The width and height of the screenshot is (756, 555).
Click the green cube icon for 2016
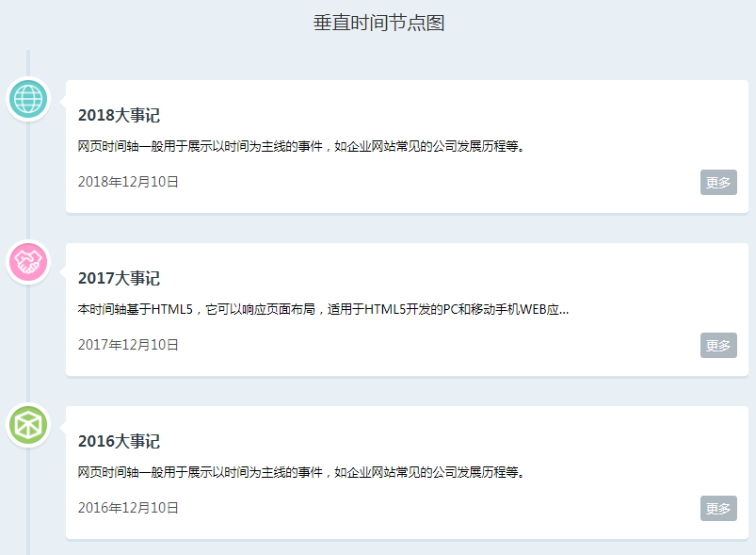(x=28, y=425)
